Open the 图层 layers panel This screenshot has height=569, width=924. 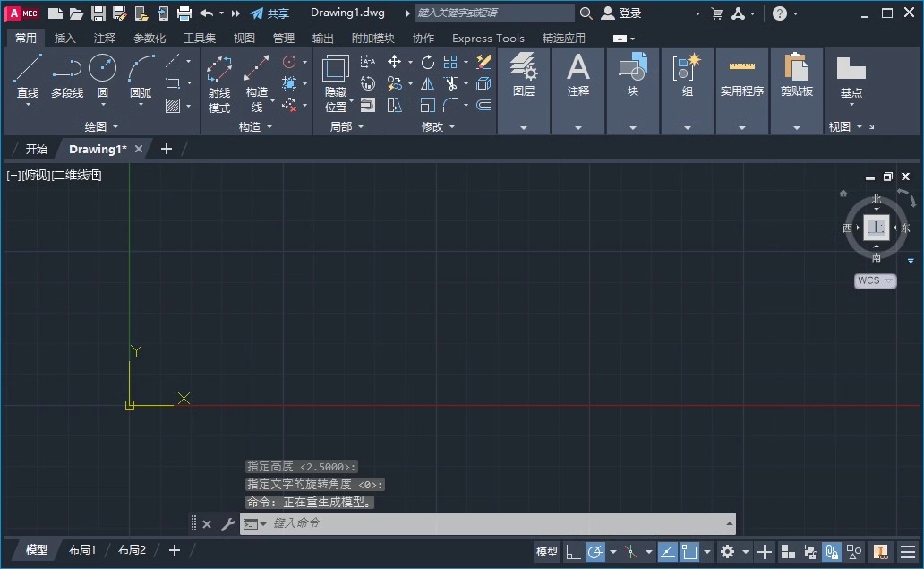pos(523,91)
